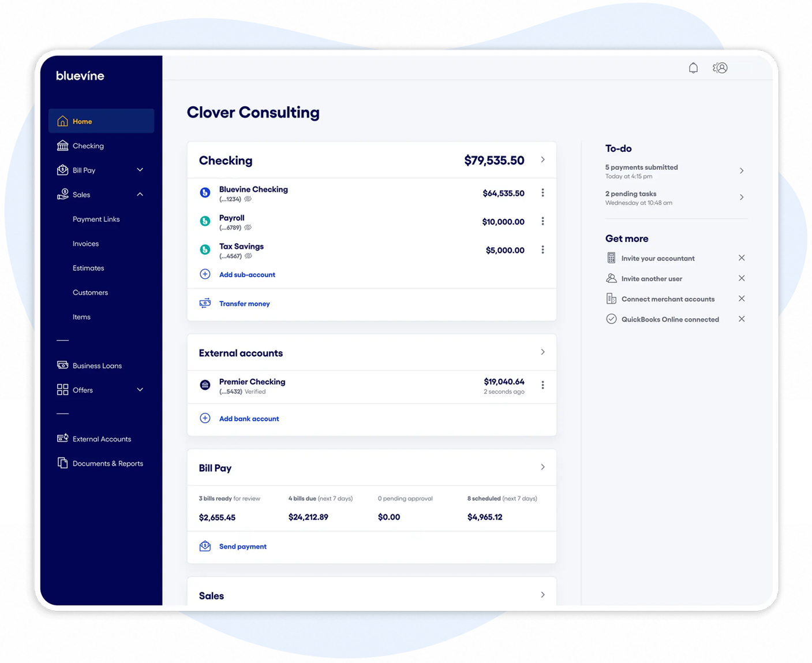812x663 pixels.
Task: Click the Business Loans cash icon
Action: click(62, 365)
